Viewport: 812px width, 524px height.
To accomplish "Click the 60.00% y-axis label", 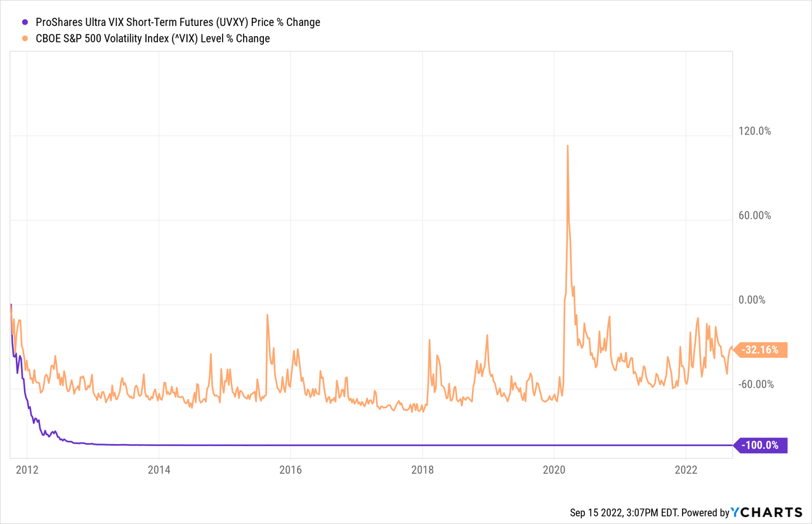I will pos(755,216).
